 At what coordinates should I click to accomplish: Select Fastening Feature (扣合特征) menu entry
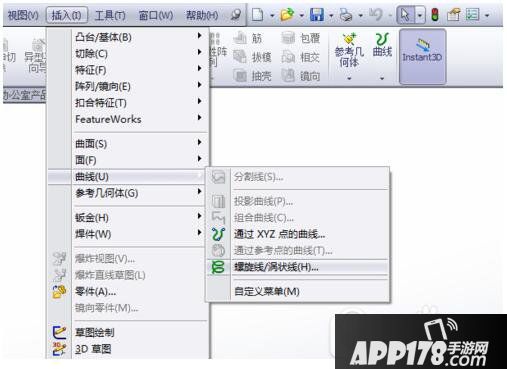pos(128,103)
